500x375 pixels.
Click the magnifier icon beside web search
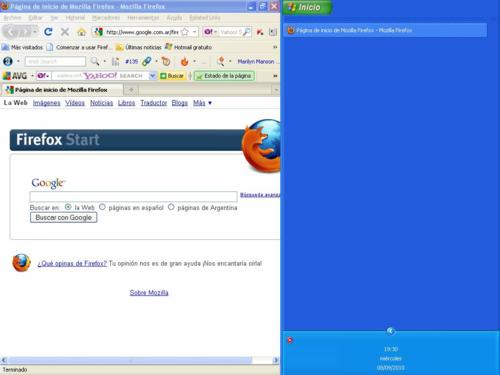click(x=95, y=61)
